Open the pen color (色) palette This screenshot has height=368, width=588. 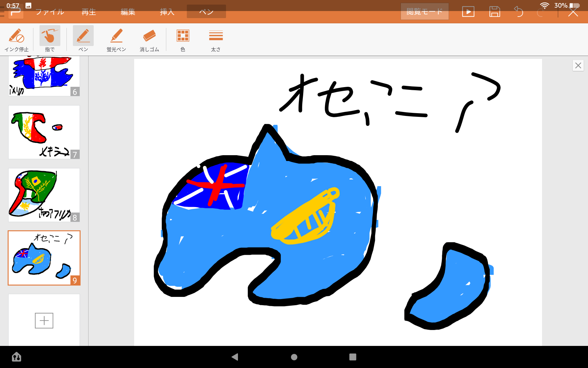pos(183,40)
